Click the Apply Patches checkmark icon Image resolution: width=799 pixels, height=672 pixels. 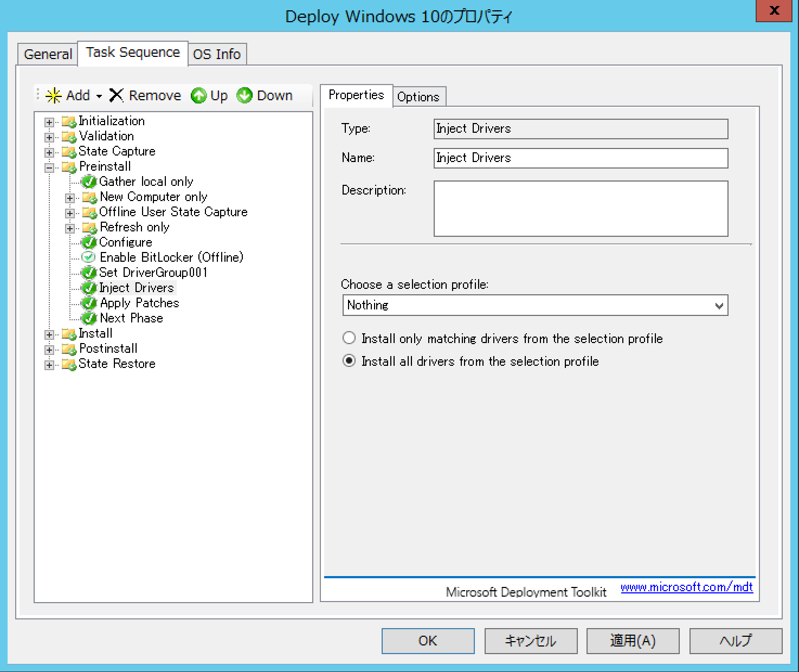pyautogui.click(x=89, y=303)
